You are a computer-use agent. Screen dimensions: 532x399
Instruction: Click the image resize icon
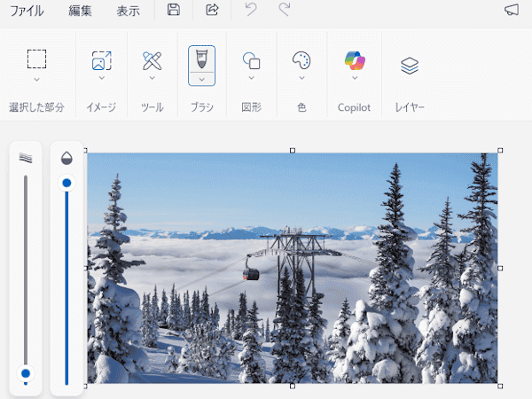(101, 60)
